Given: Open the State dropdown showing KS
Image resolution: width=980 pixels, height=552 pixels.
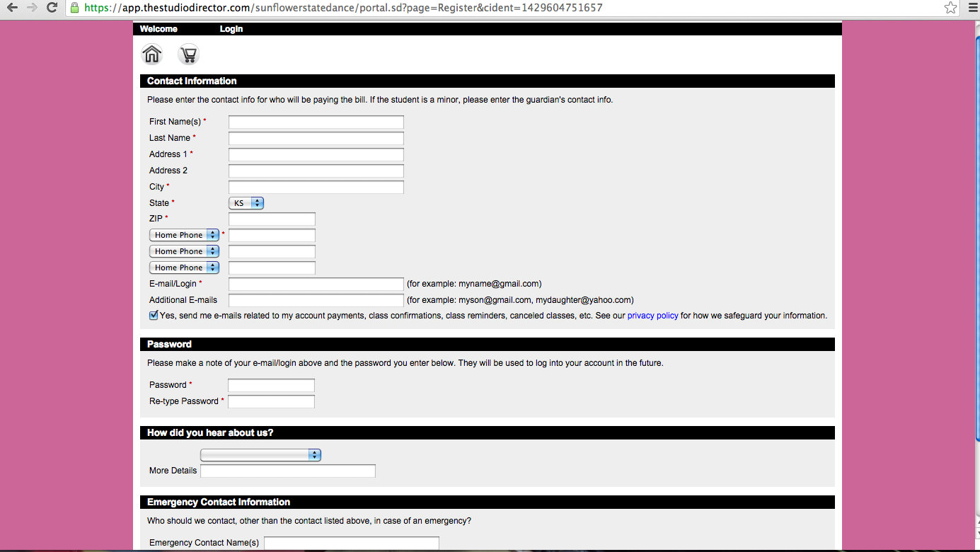Looking at the screenshot, I should (x=246, y=203).
